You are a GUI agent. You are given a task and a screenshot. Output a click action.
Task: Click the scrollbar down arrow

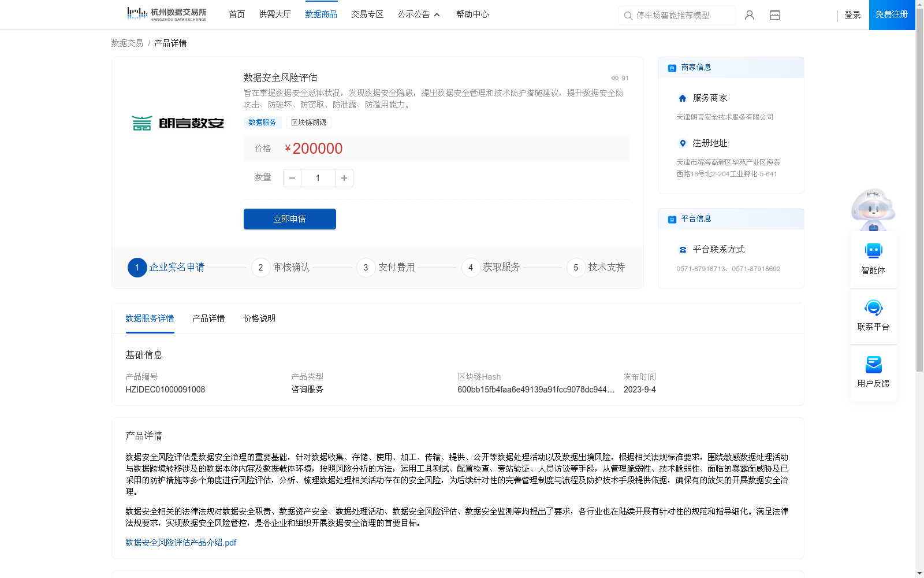[919, 573]
